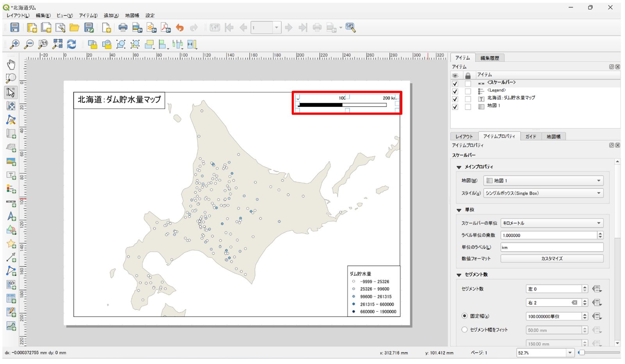
Task: Open the 編集 menu
Action: [43, 16]
